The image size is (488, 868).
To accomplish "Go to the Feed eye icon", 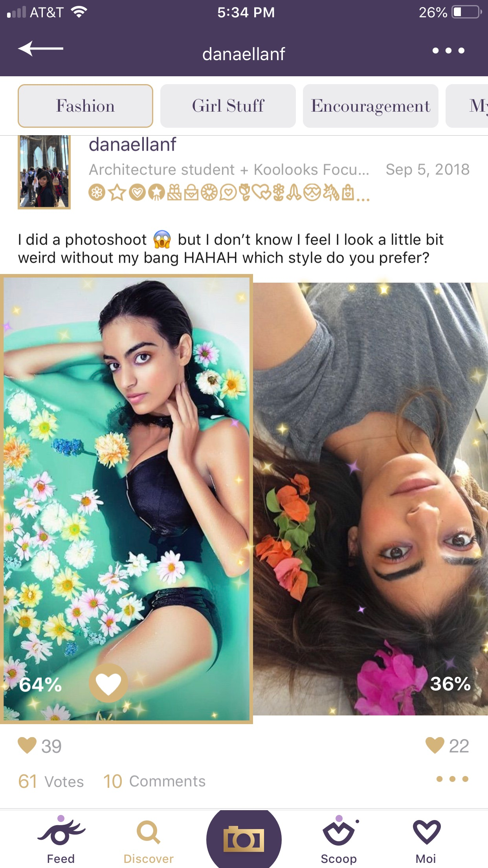I will click(61, 838).
